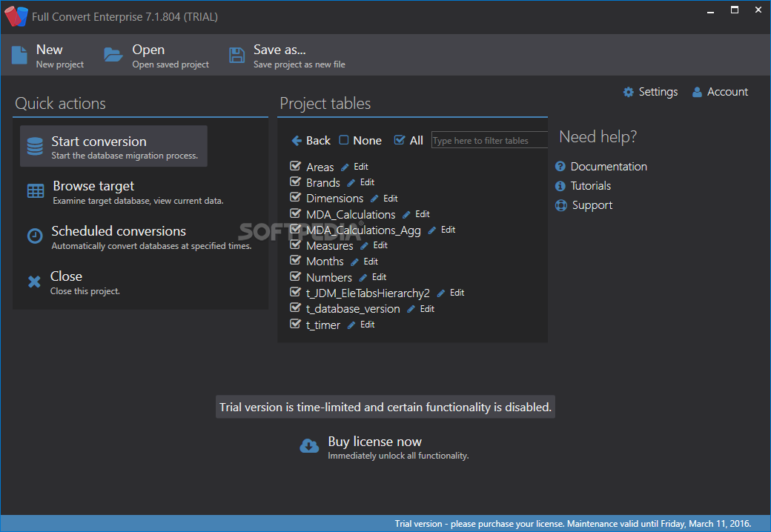
Task: Click Edit link for MDA_Calculations_Agg
Action: pyautogui.click(x=448, y=230)
